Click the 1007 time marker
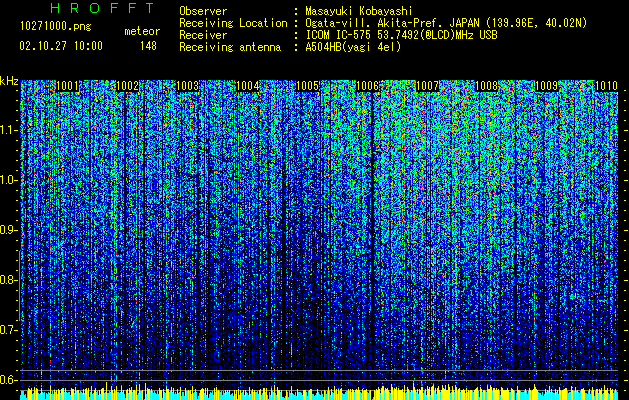The width and height of the screenshot is (629, 400). (427, 86)
